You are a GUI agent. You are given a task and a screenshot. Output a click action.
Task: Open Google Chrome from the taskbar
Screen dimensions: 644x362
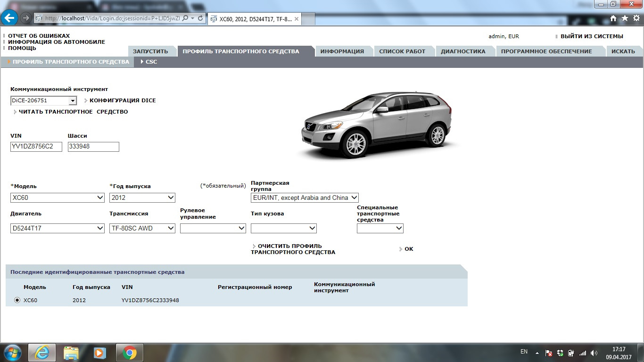[129, 352]
